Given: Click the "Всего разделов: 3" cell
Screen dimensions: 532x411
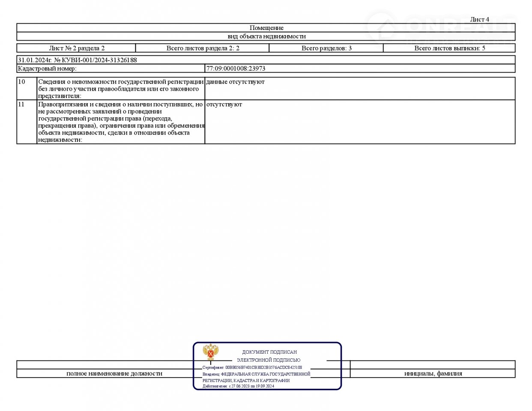Looking at the screenshot, I should pyautogui.click(x=326, y=48).
